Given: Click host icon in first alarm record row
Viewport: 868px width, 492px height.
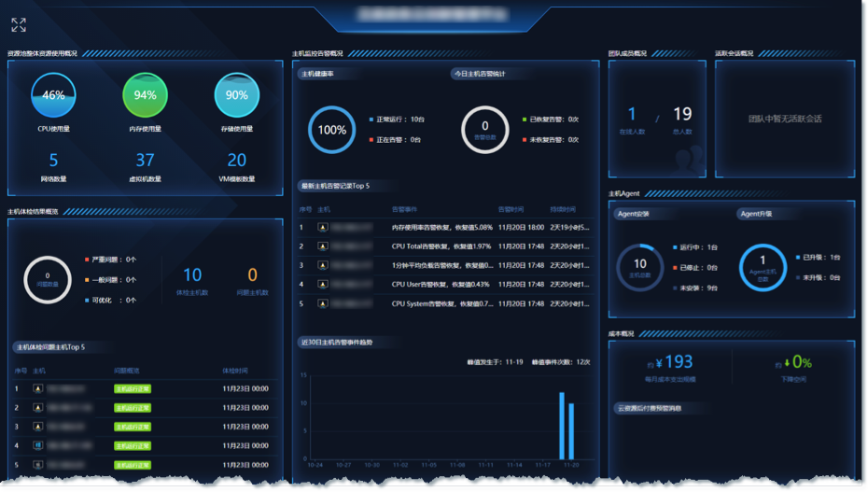Looking at the screenshot, I should click(x=323, y=228).
